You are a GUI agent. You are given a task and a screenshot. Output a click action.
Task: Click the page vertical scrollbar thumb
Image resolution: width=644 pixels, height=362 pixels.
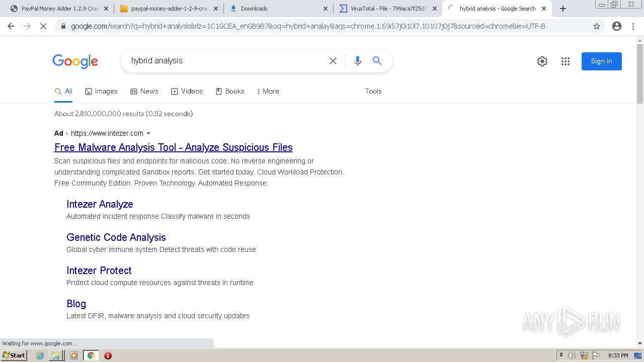[640, 74]
